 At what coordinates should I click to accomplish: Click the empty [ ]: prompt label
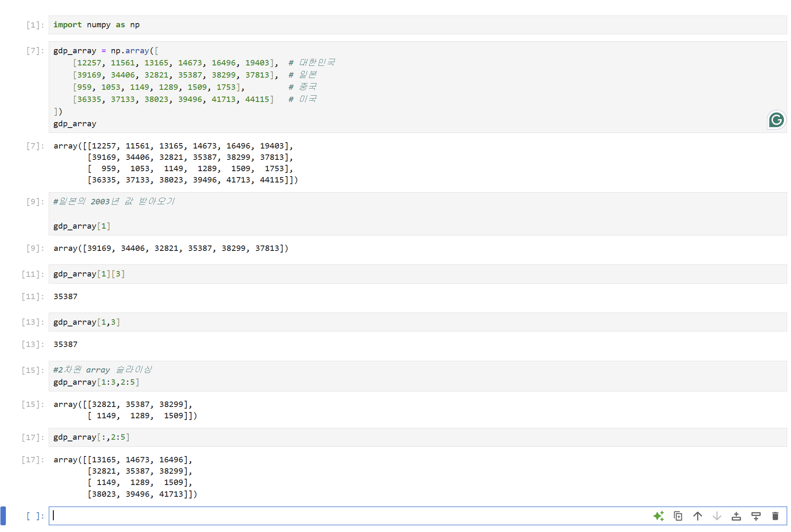click(35, 516)
